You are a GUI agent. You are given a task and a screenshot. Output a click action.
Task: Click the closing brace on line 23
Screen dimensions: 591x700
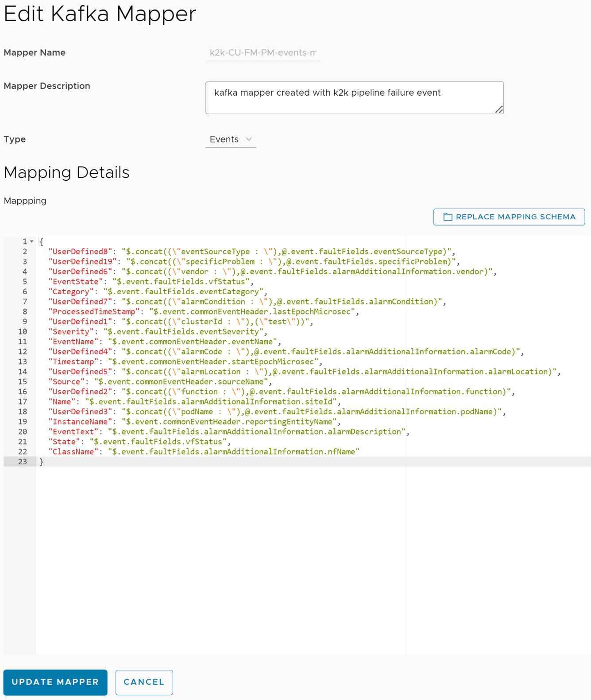[42, 462]
